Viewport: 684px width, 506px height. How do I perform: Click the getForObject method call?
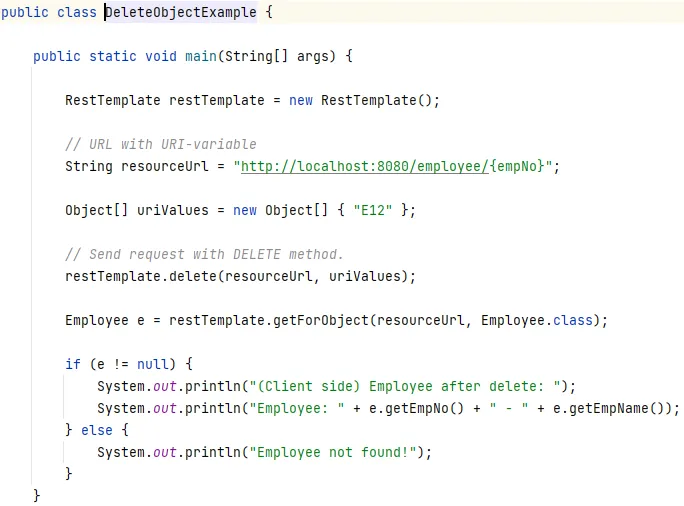321,321
